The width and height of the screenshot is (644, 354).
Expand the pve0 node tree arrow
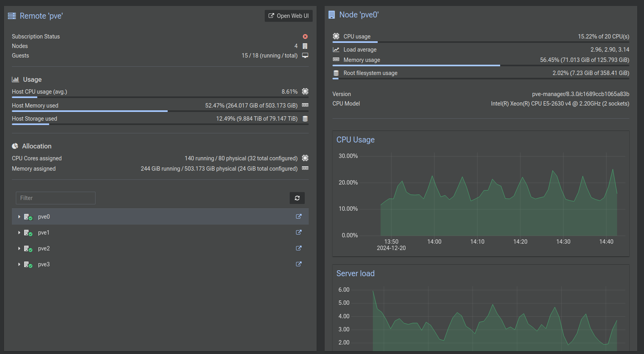pos(19,217)
